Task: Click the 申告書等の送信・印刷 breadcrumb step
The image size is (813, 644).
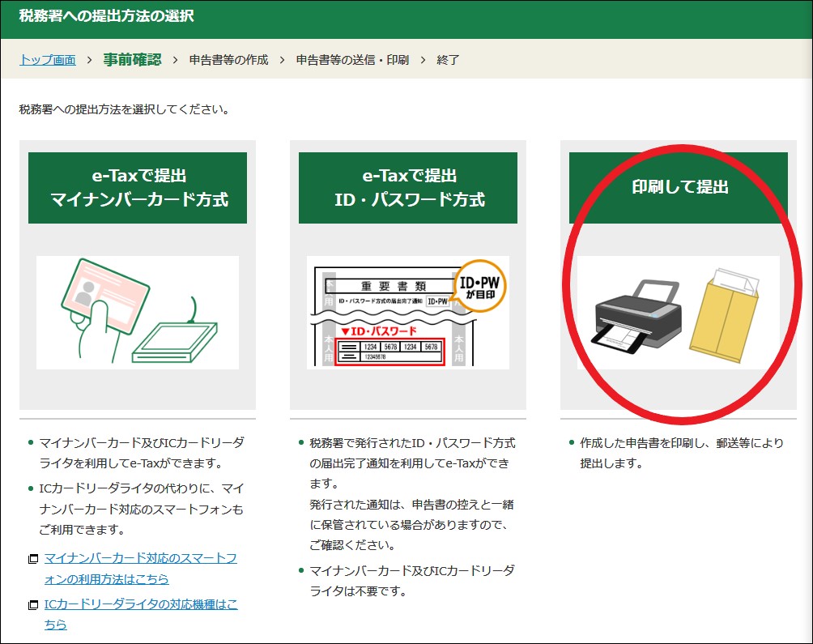Action: point(352,60)
